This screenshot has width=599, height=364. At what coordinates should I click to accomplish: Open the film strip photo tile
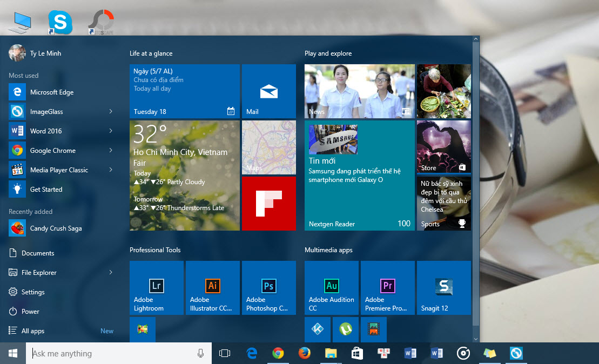click(374, 329)
